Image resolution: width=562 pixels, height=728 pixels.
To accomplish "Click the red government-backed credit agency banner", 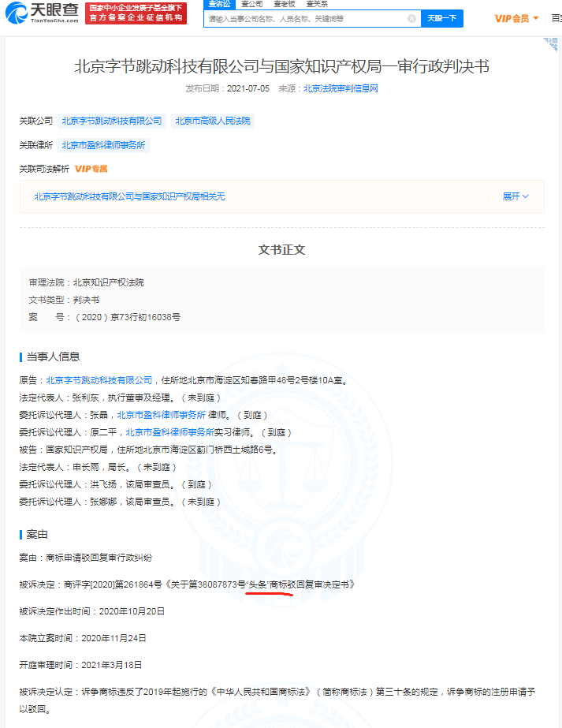I will tap(136, 13).
